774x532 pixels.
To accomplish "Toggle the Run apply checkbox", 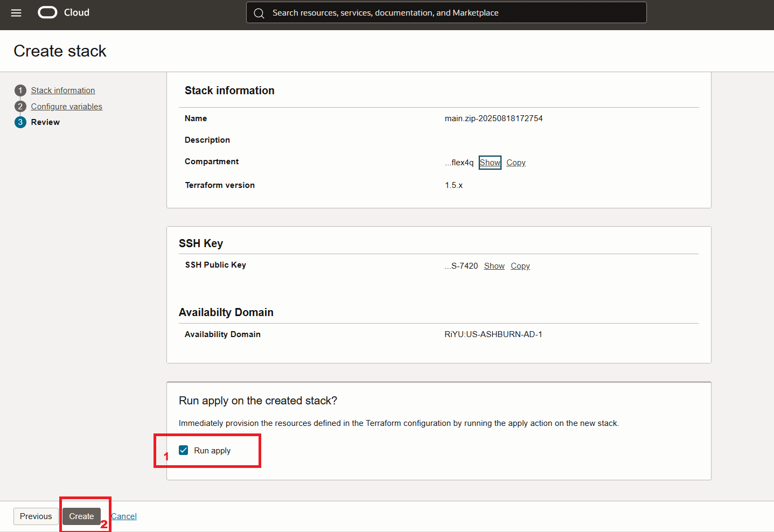I will [184, 450].
